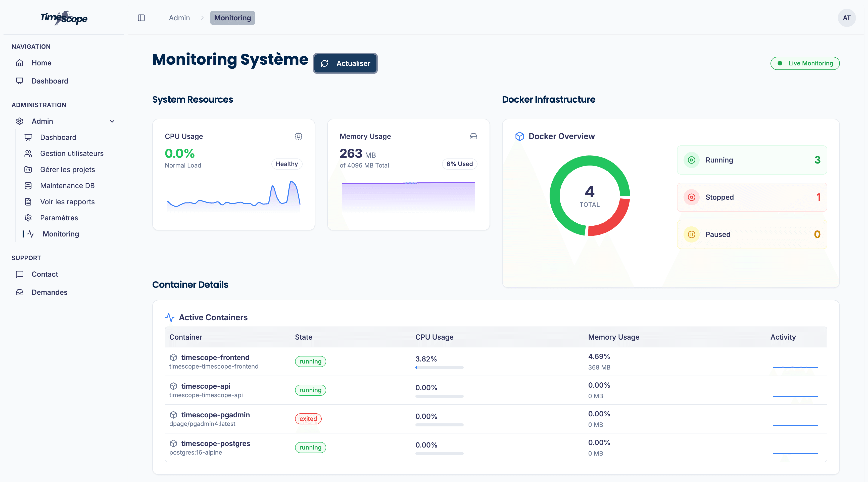Click the Live Monitoring status indicator
Viewport: 868px width, 482px height.
(805, 63)
